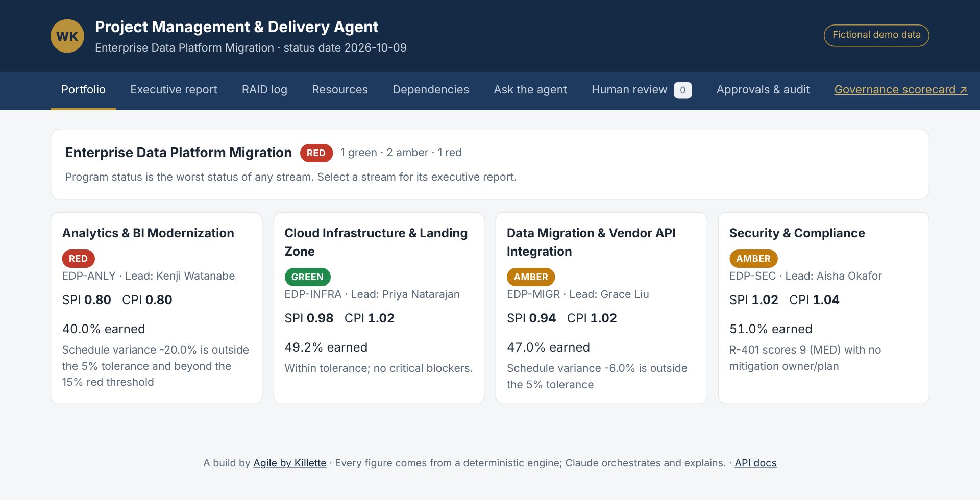Click the SPI 0.98 value
Viewport: 980px width, 500px height.
(x=309, y=318)
